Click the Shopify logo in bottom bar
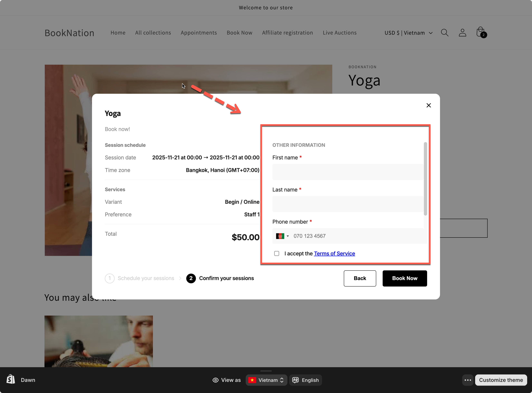 [11, 380]
